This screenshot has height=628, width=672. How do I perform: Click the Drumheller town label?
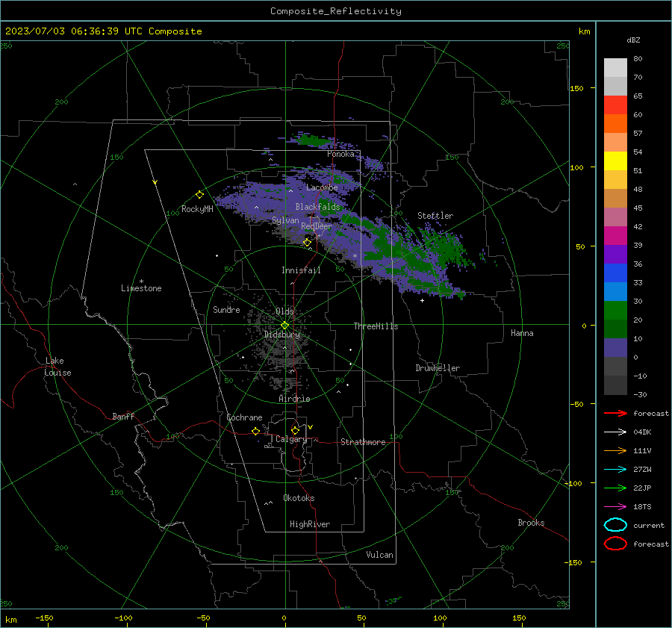438,368
